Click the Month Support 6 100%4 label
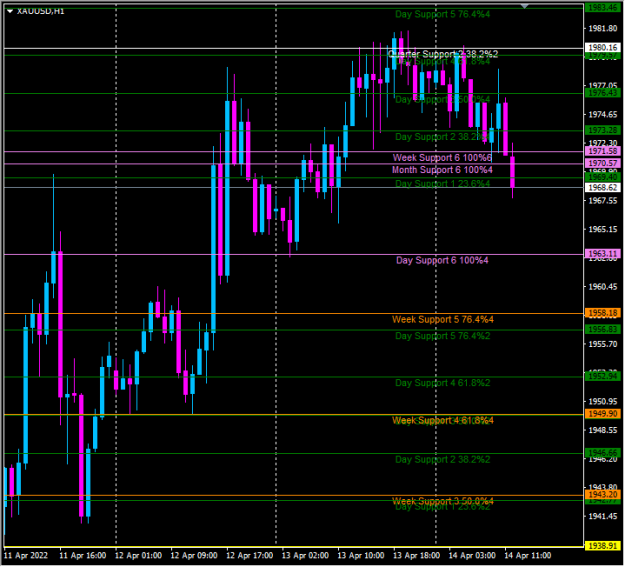The height and width of the screenshot is (567, 625). click(x=442, y=170)
